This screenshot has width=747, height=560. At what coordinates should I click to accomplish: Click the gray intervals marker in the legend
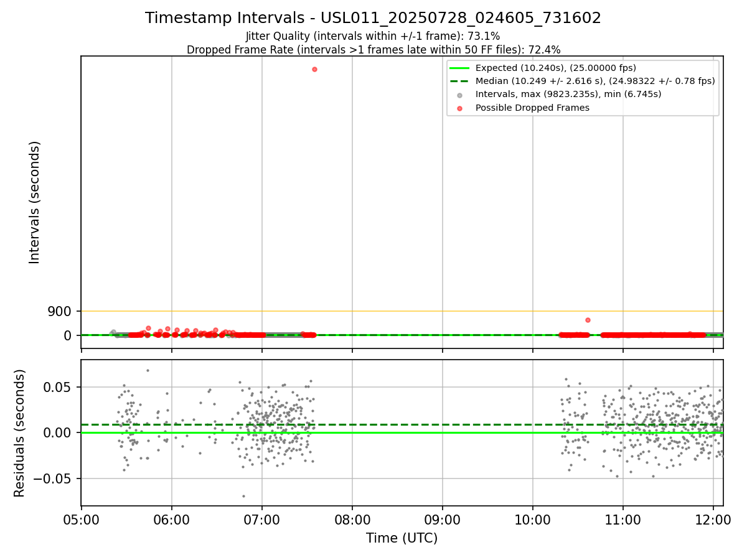click(460, 95)
